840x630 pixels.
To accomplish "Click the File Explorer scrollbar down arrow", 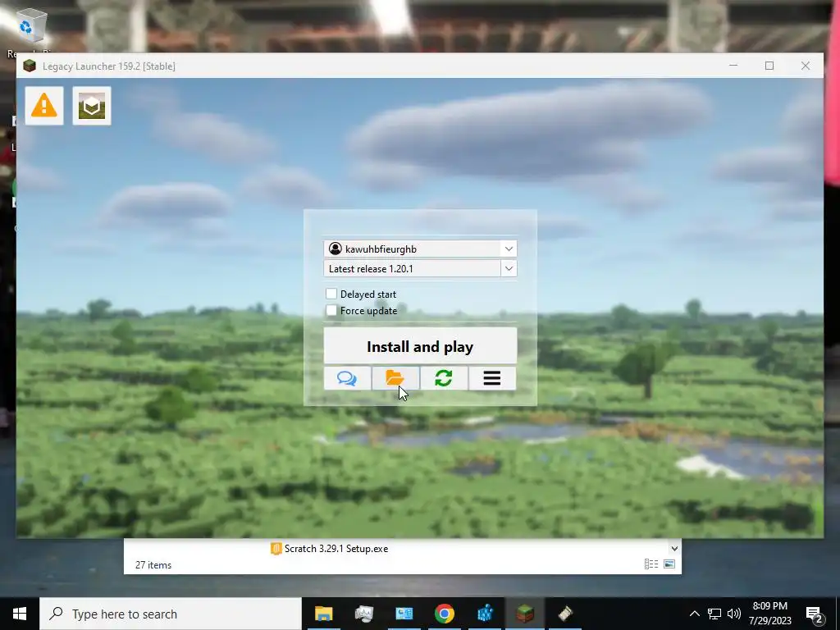I will tap(674, 549).
